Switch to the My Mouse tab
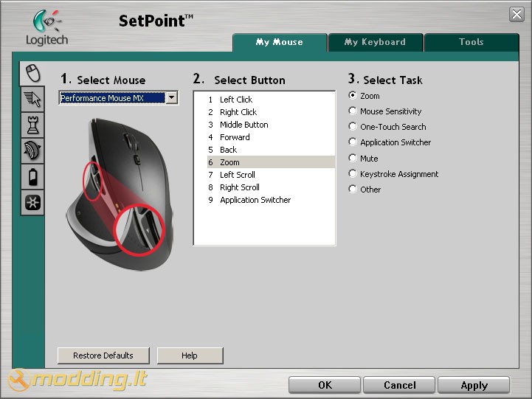Viewport: 532px width, 399px height. click(x=280, y=42)
